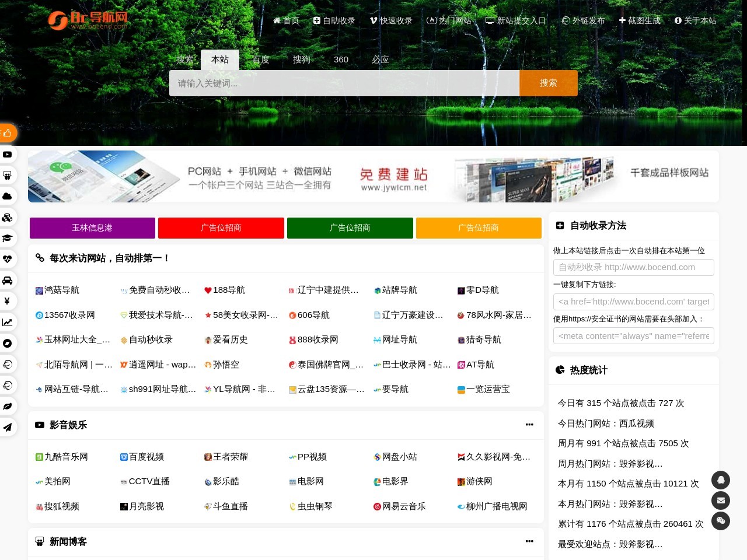The image size is (747, 560).
Task: Open the WeChat chat bubbles icon
Action: 721,521
